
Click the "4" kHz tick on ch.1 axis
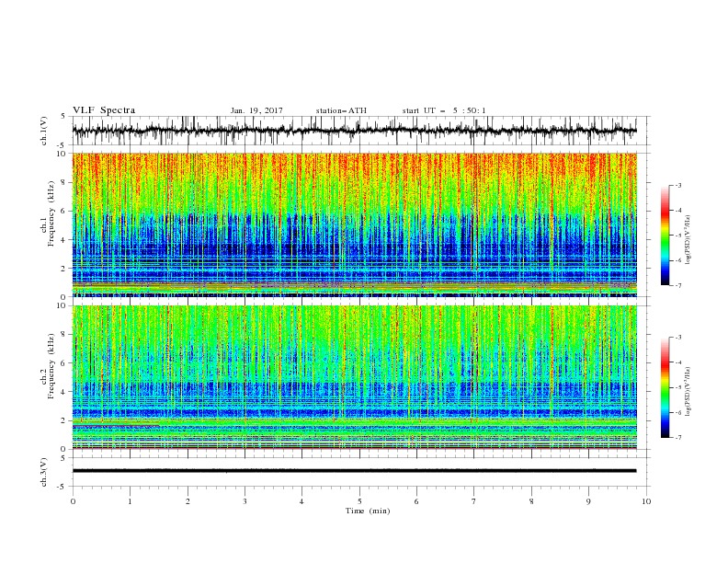(x=64, y=240)
